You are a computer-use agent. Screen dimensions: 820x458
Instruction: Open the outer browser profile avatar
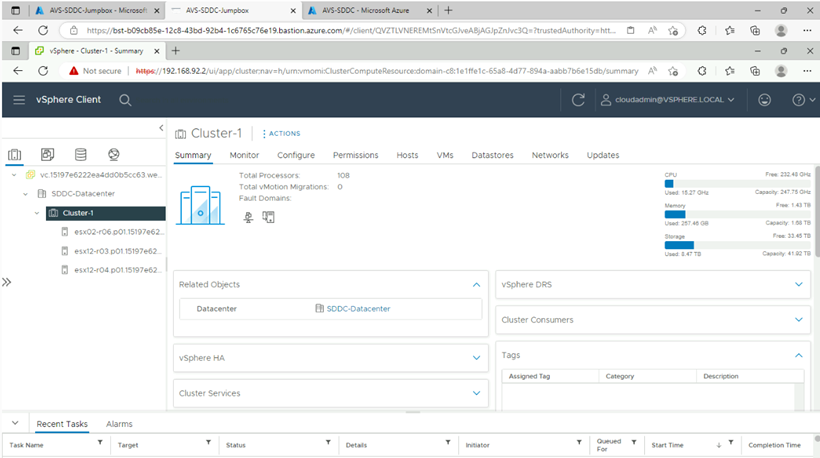point(781,30)
